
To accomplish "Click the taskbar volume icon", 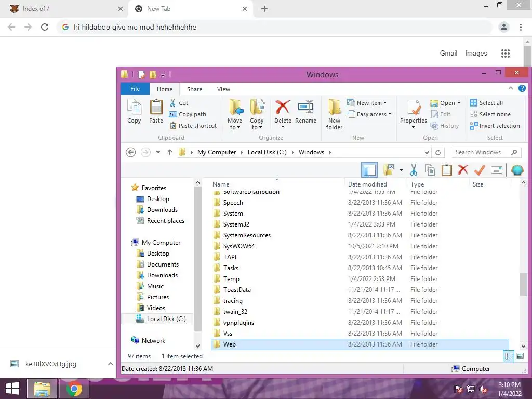I will click(x=483, y=389).
